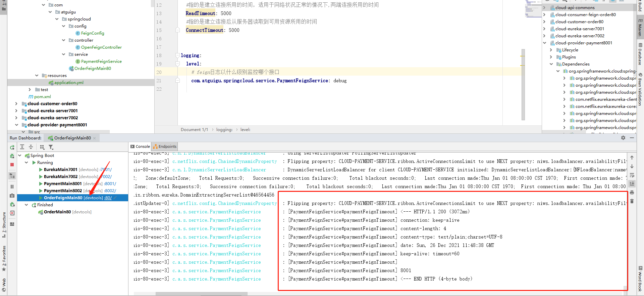Collapse all nodes in Run Dashboard
This screenshot has height=296, width=644.
coord(31,147)
